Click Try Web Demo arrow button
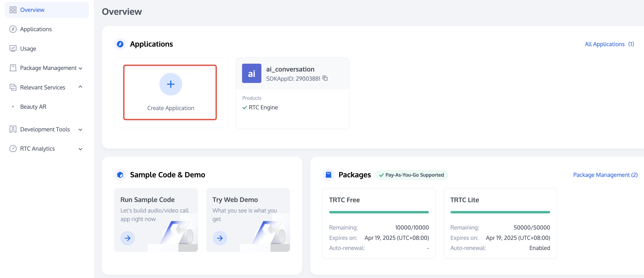644x278 pixels. point(220,238)
